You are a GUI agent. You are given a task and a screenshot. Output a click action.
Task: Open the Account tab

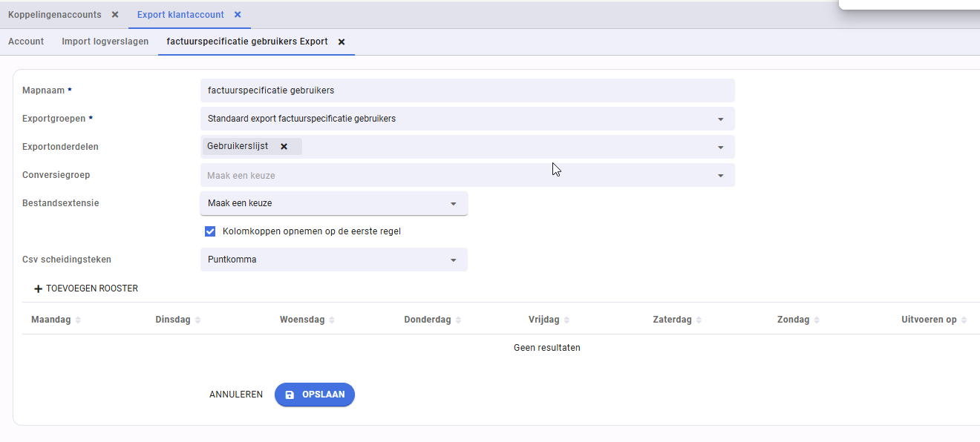[x=26, y=42]
